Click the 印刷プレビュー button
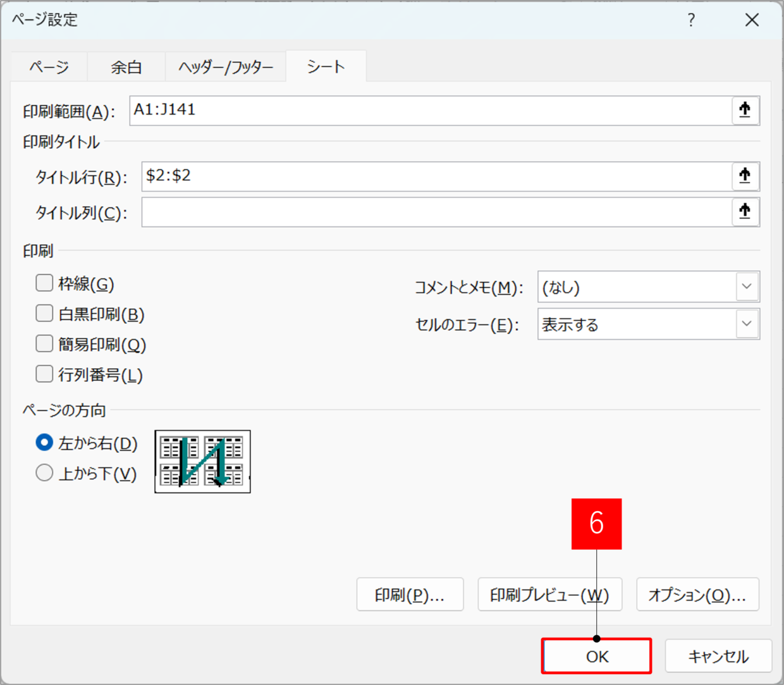Screen dimensions: 784x685 [549, 595]
